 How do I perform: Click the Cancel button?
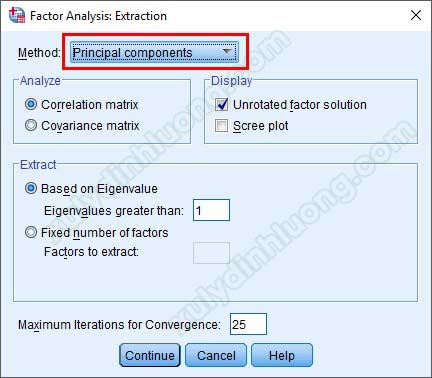[x=216, y=355]
